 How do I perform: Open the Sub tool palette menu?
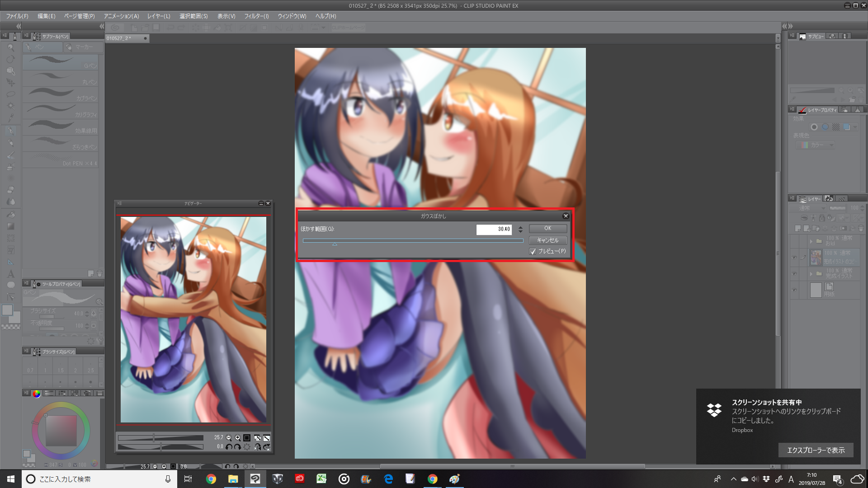[27, 36]
